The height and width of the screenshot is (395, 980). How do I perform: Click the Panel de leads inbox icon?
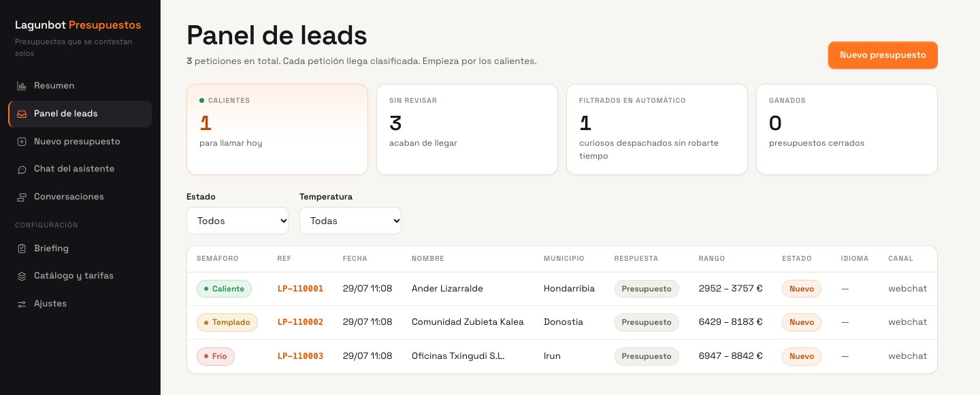tap(22, 114)
